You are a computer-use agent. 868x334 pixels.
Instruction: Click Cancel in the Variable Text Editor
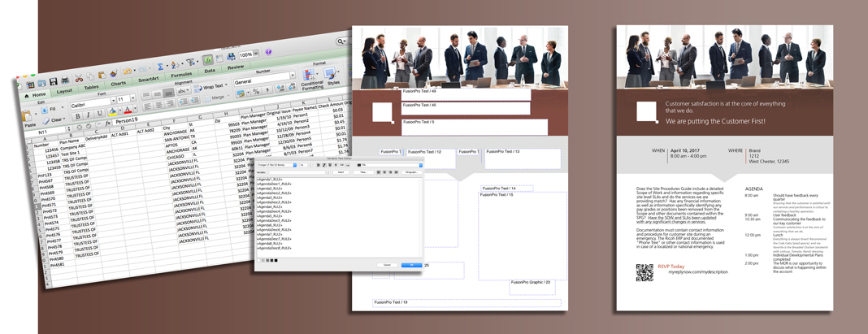pos(387,265)
